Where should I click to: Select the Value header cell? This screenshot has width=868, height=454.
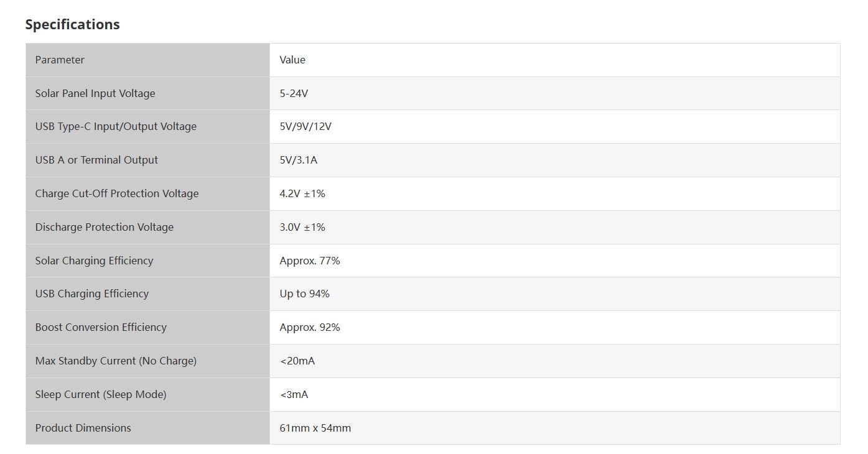(x=554, y=60)
